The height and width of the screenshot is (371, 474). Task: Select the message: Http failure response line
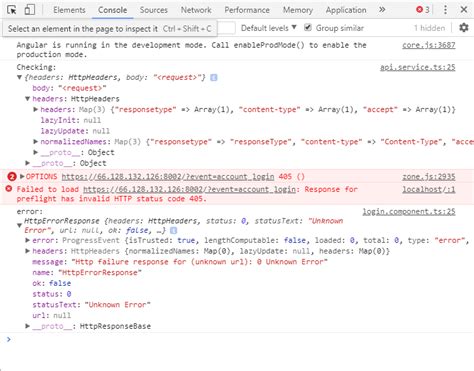pos(180,262)
